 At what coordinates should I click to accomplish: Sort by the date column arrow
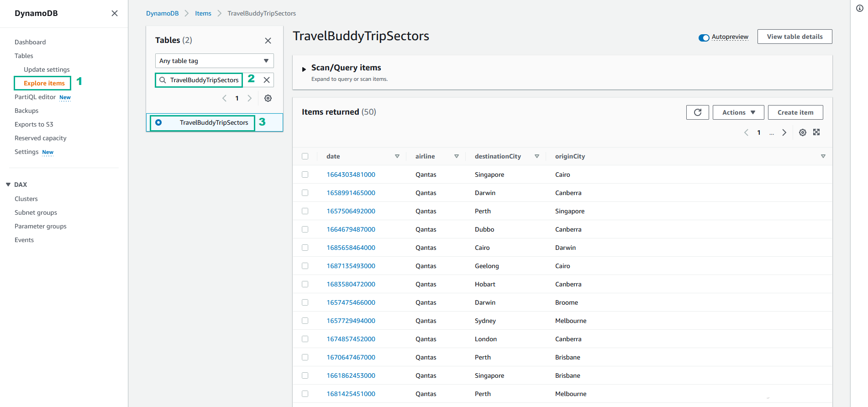pos(397,156)
